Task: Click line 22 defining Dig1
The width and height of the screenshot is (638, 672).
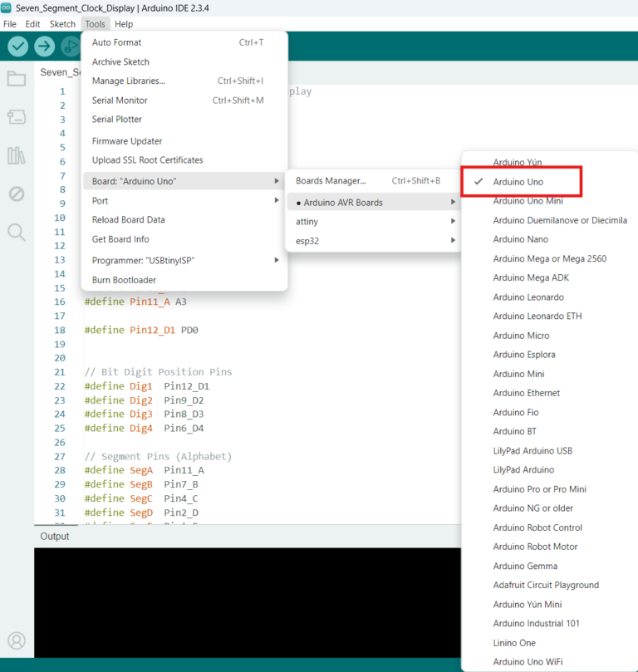Action: 147,385
